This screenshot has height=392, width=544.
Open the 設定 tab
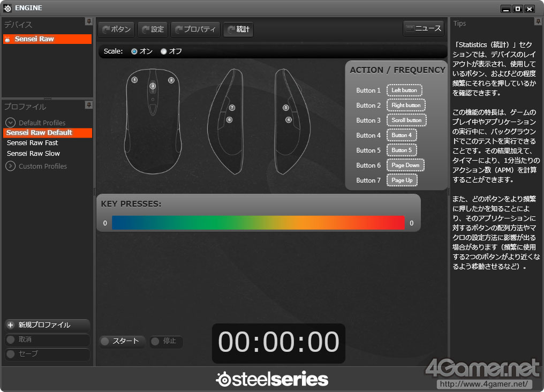coord(153,29)
